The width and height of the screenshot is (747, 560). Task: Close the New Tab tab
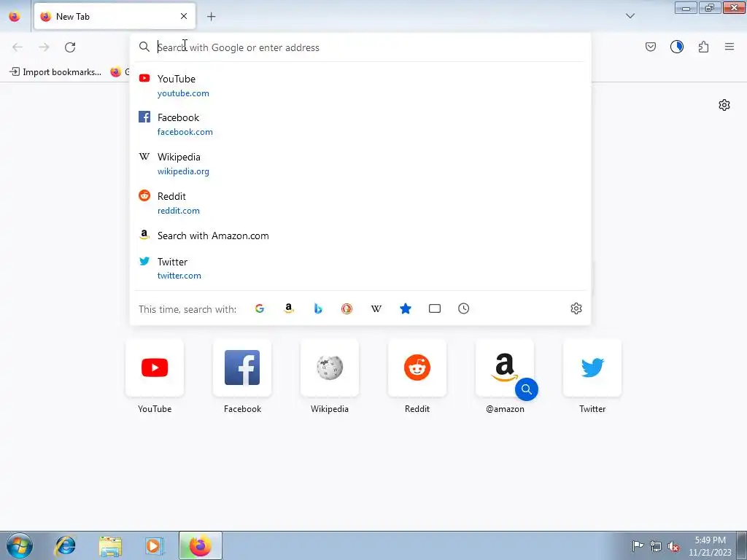184,16
